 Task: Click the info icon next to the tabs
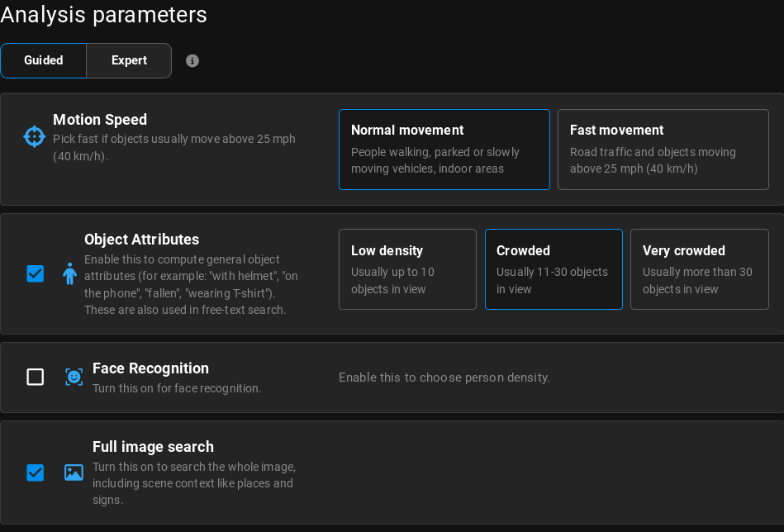coord(192,60)
